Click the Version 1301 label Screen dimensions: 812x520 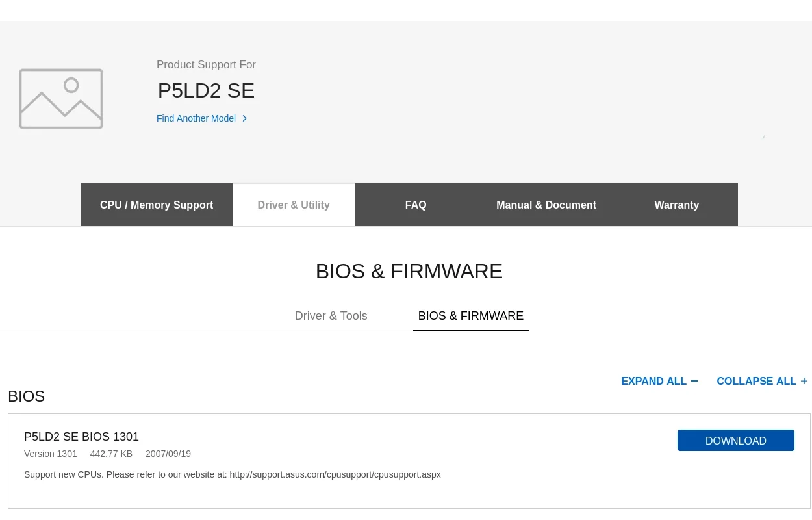(51, 454)
